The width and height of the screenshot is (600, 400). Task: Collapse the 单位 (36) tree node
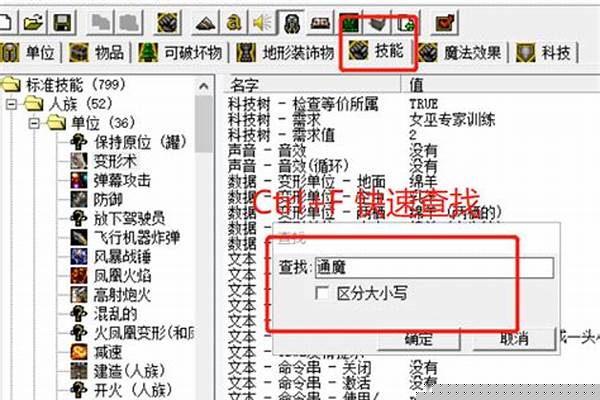[x=34, y=123]
